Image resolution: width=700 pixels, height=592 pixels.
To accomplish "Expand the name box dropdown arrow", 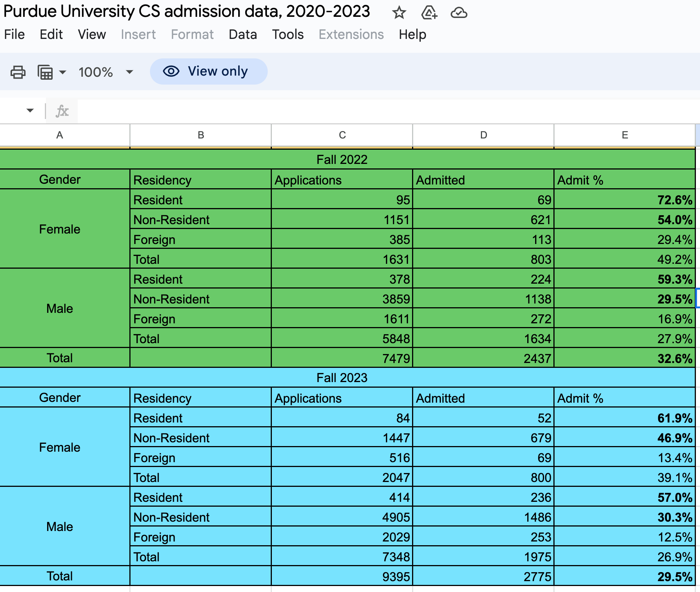I will (30, 110).
